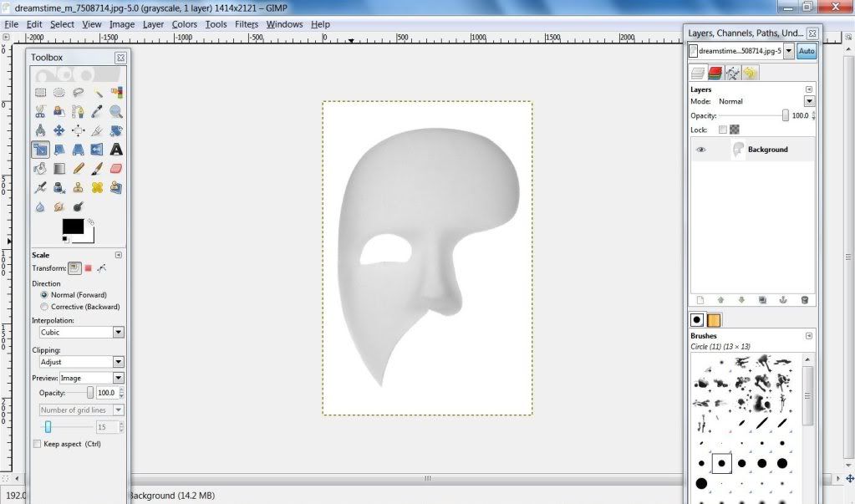This screenshot has width=855, height=504.
Task: Select the Free Select lasso tool
Action: [x=78, y=93]
